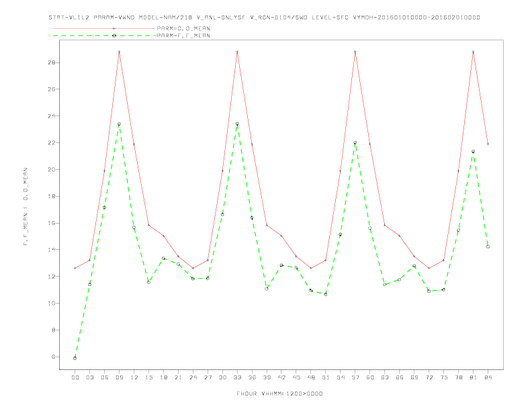Click the vertical axis title F.F_MEAN | O.O_MEAN

[x=26, y=207]
